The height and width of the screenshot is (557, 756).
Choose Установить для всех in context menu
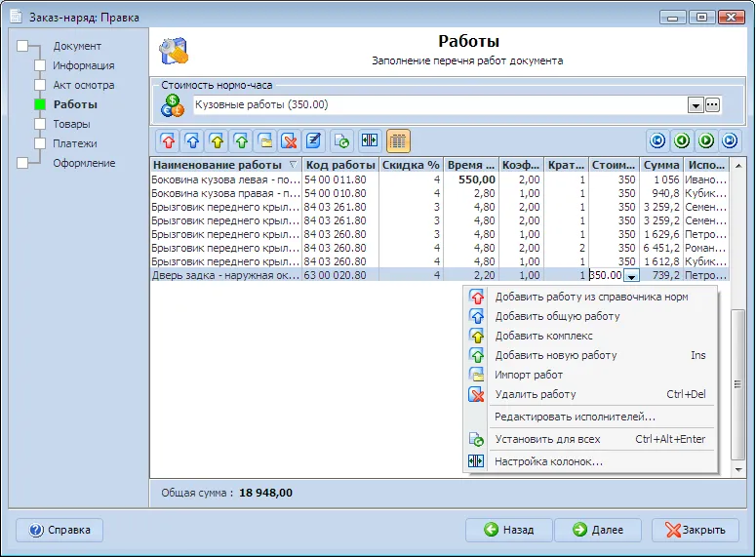pos(591,439)
